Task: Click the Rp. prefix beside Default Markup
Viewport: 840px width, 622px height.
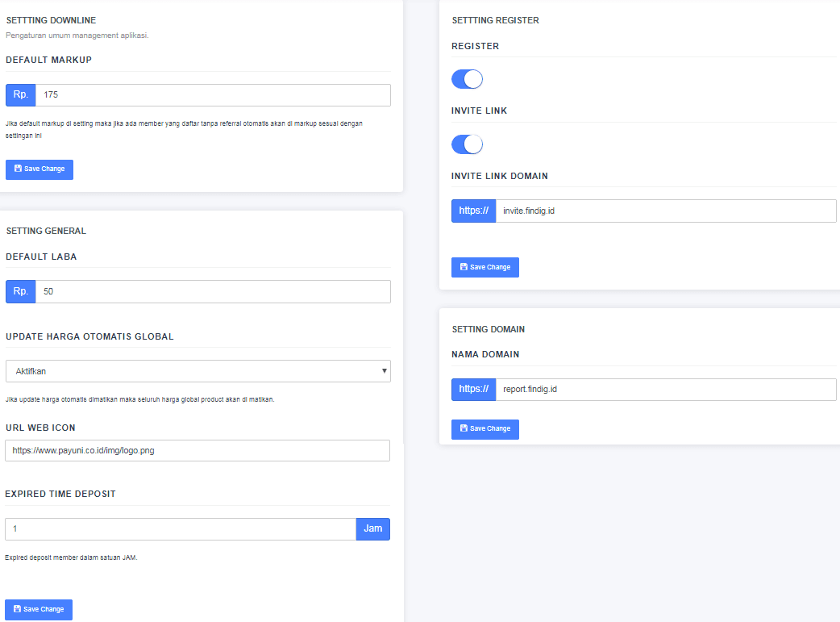Action: [x=21, y=95]
